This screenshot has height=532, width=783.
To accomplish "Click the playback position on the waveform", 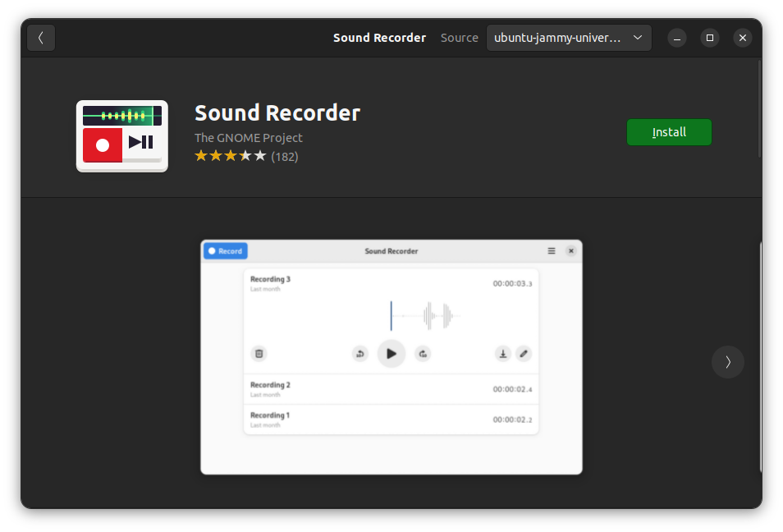I will point(391,315).
